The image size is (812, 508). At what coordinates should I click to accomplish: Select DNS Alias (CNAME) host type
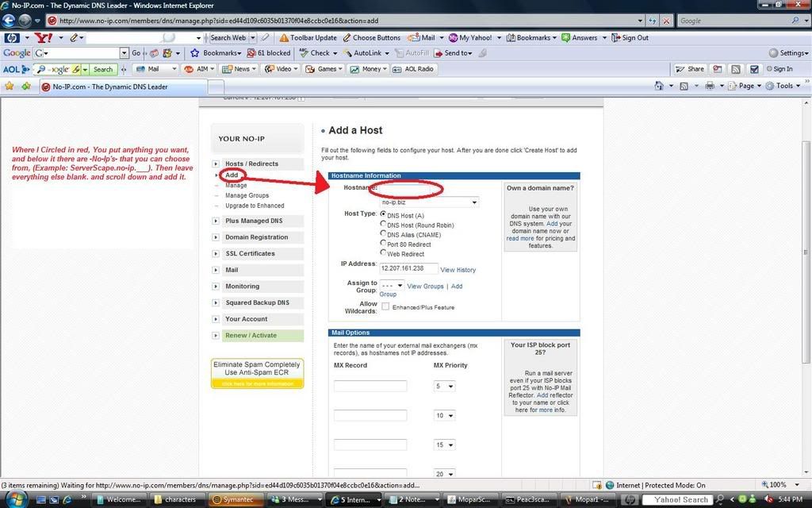click(x=383, y=233)
